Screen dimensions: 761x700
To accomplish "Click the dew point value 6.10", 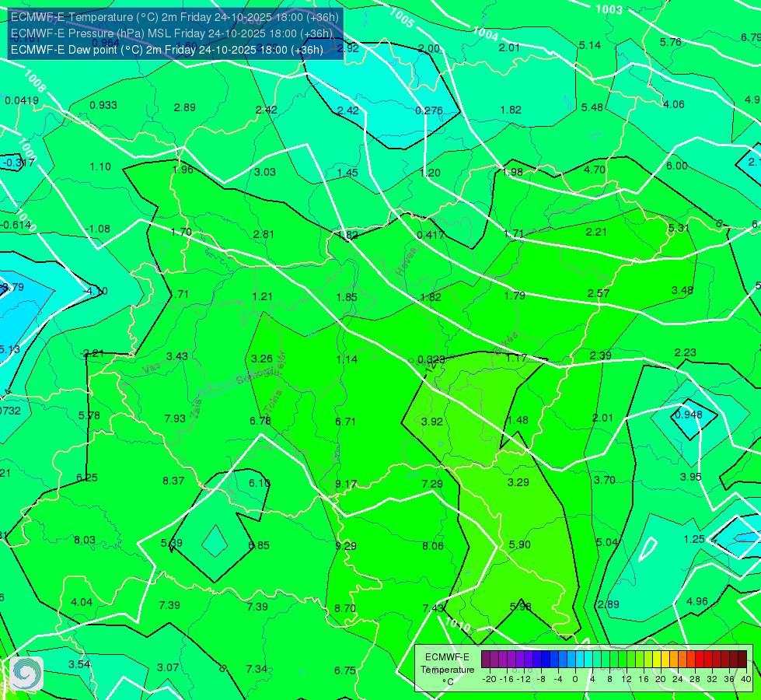I will pyautogui.click(x=260, y=483).
